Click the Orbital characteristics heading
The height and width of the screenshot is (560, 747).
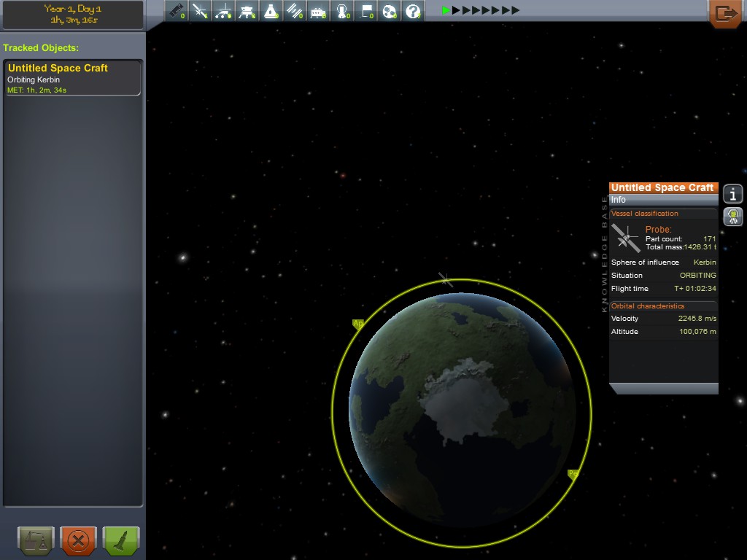pyautogui.click(x=648, y=306)
